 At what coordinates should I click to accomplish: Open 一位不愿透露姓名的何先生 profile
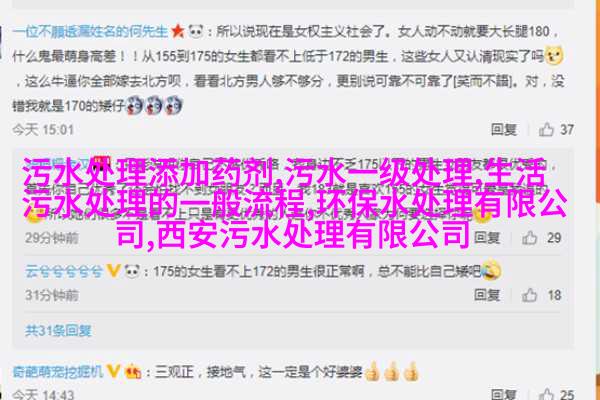click(90, 31)
